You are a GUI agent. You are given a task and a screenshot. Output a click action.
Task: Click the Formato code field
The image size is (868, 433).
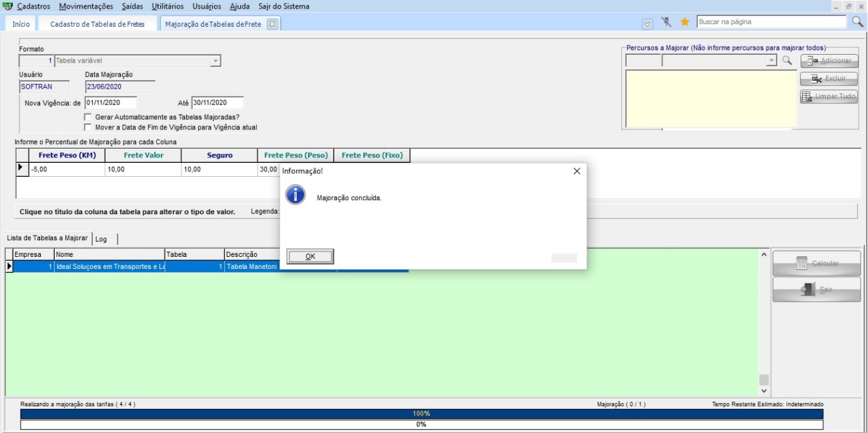pos(36,61)
